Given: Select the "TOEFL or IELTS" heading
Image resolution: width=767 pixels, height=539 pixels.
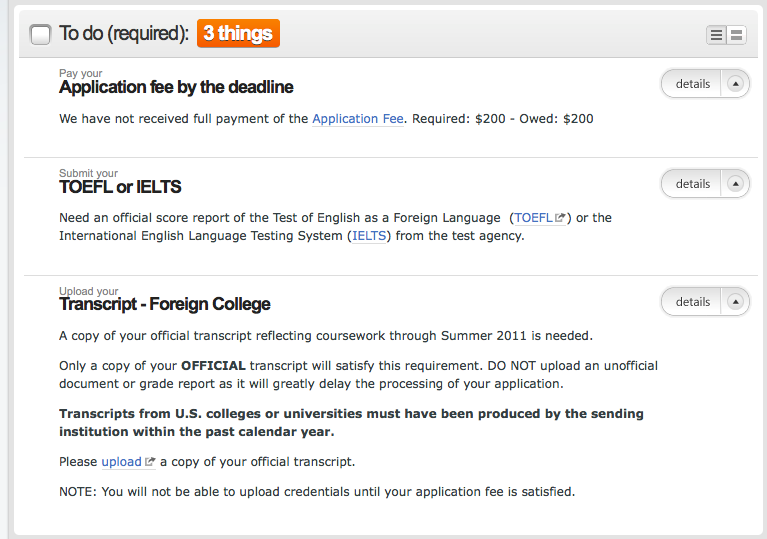Looking at the screenshot, I should coord(120,187).
